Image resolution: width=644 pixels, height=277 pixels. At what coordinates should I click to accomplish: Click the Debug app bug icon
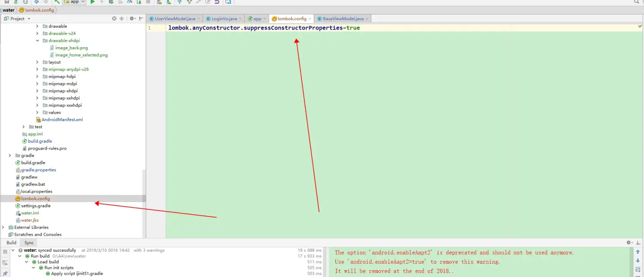pyautogui.click(x=111, y=2)
